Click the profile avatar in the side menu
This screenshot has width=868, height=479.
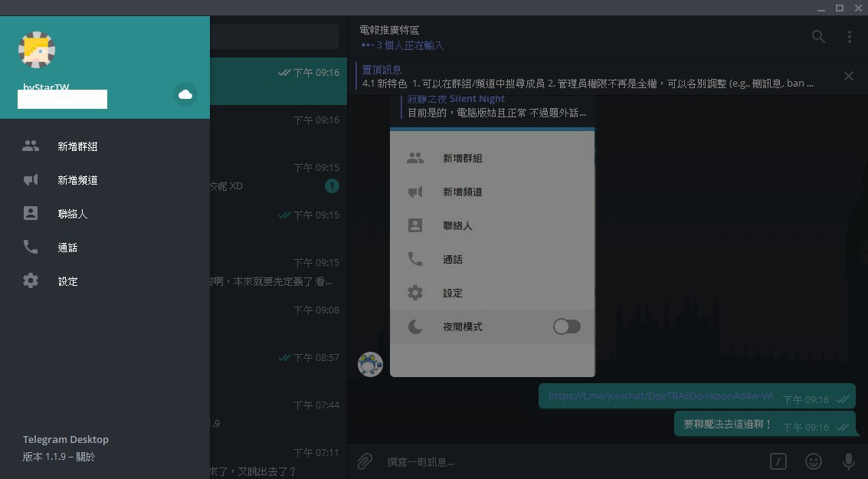(37, 50)
